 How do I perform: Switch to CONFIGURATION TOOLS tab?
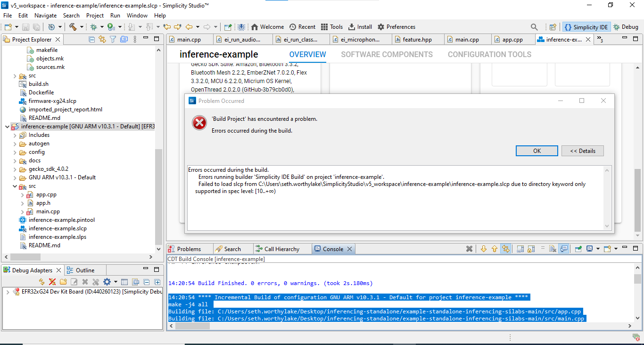(x=489, y=54)
